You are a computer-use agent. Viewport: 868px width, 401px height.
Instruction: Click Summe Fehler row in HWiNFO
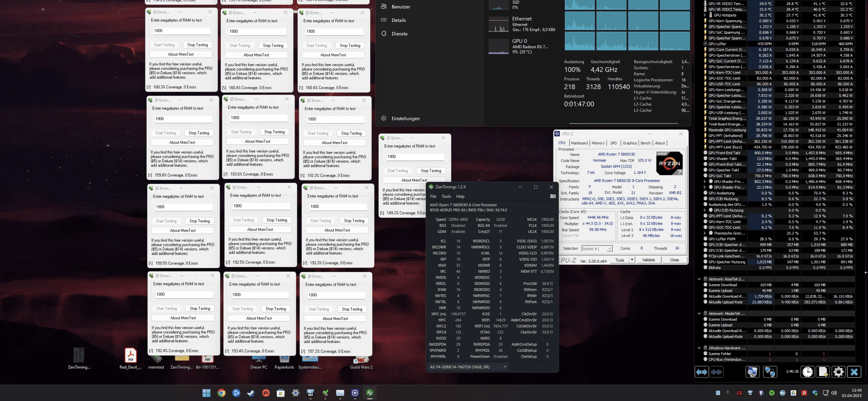[x=779, y=354]
